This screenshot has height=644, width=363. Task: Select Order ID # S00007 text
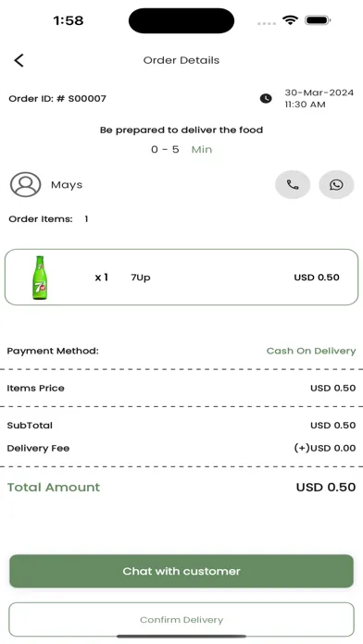pos(57,99)
